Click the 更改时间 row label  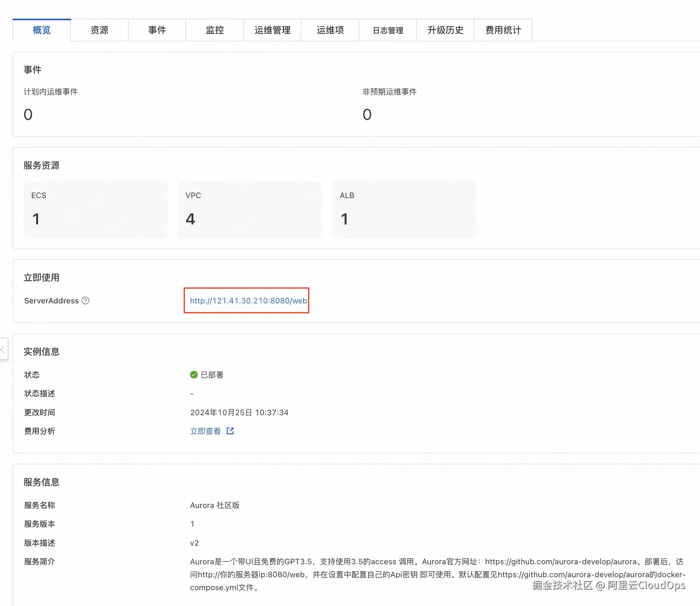[39, 412]
